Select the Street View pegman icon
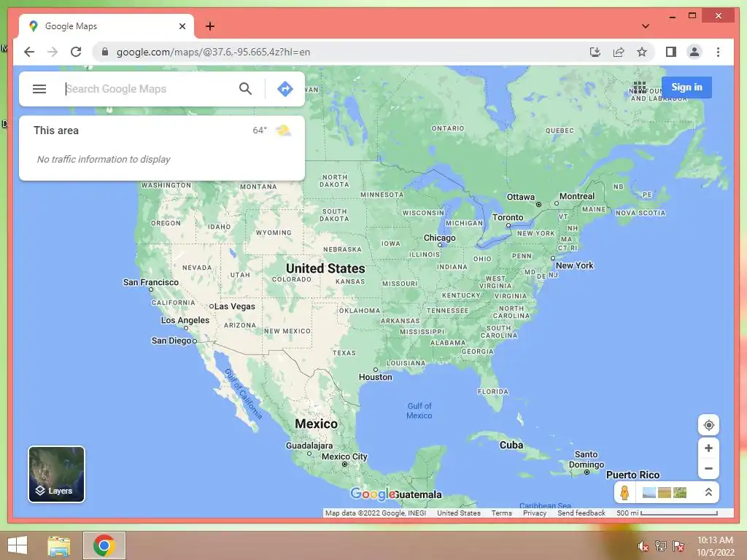 [x=624, y=492]
